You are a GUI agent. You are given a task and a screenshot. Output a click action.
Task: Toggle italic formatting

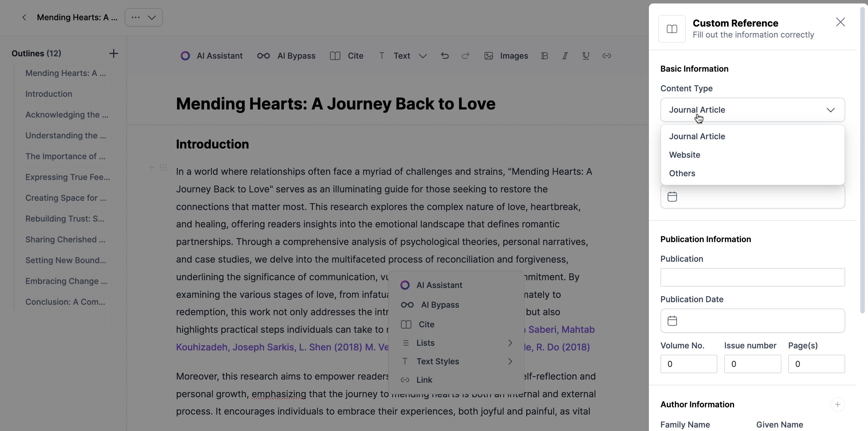pyautogui.click(x=565, y=56)
